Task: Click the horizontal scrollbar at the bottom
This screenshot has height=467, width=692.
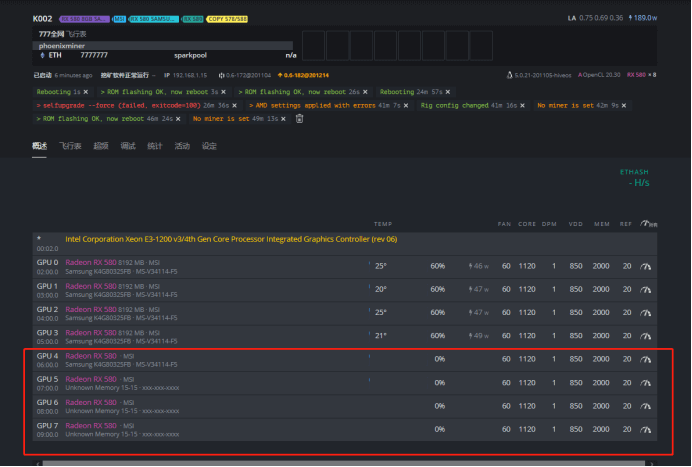Action: click(340, 463)
